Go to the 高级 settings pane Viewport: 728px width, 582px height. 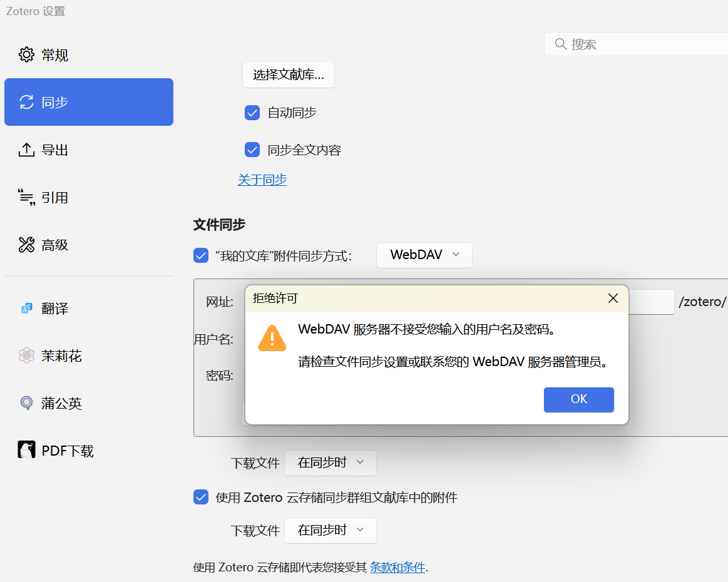(x=89, y=245)
